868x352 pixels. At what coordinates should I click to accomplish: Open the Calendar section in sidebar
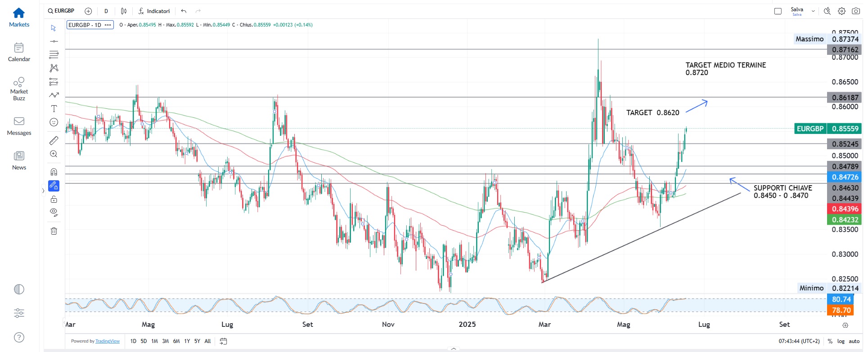[19, 52]
